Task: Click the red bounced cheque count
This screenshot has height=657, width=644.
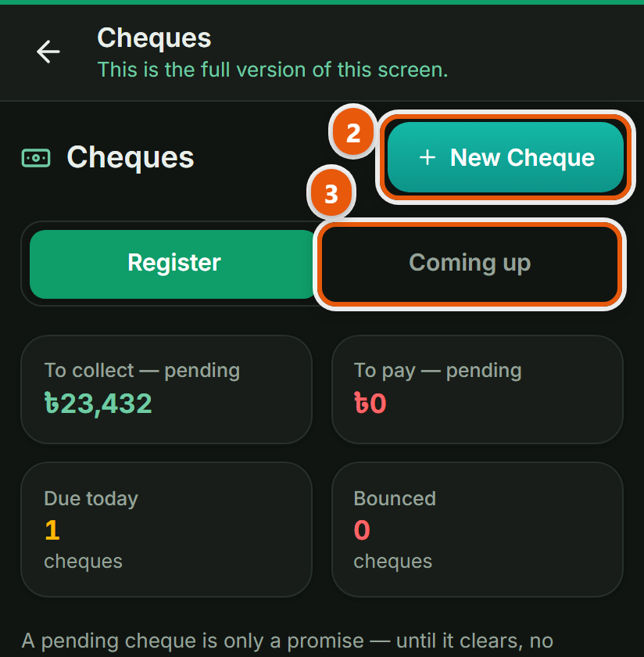Action: [x=362, y=530]
